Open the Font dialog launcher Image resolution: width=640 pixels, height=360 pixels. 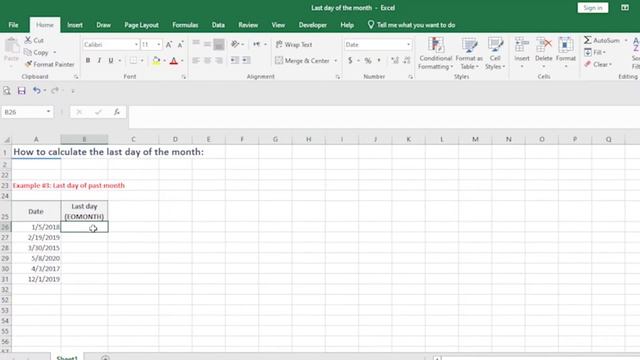184,77
